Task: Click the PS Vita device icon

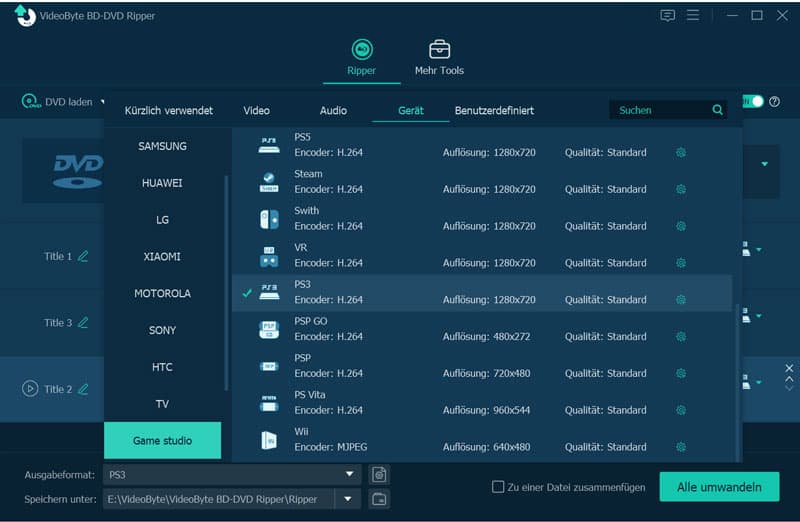Action: 269,403
